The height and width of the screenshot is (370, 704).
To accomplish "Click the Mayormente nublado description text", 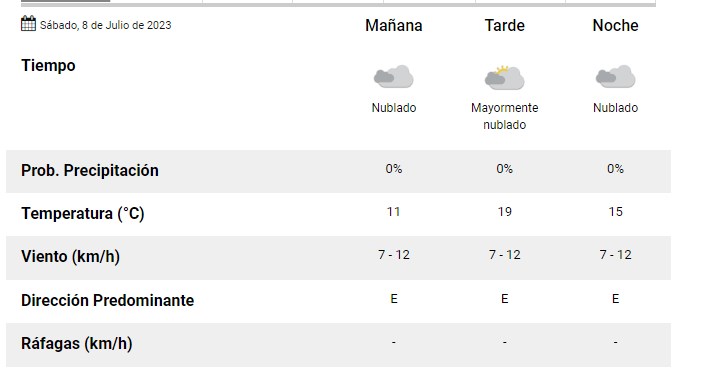I will [x=505, y=116].
